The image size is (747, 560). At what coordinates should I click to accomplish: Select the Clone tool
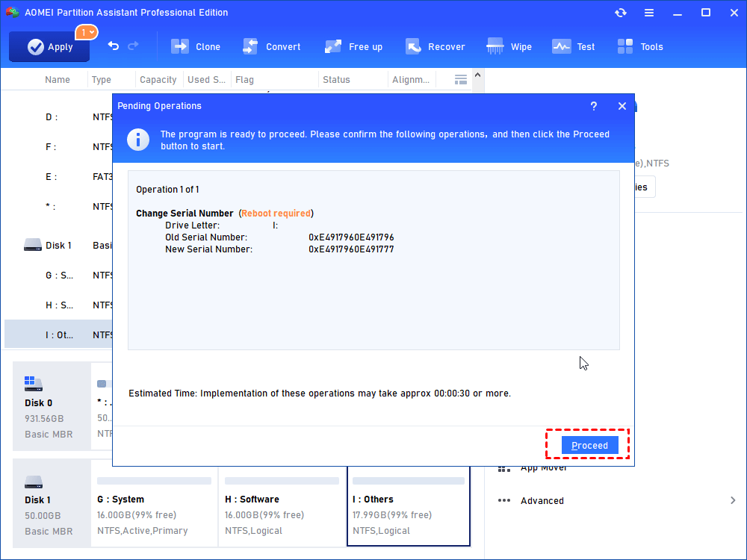[196, 46]
